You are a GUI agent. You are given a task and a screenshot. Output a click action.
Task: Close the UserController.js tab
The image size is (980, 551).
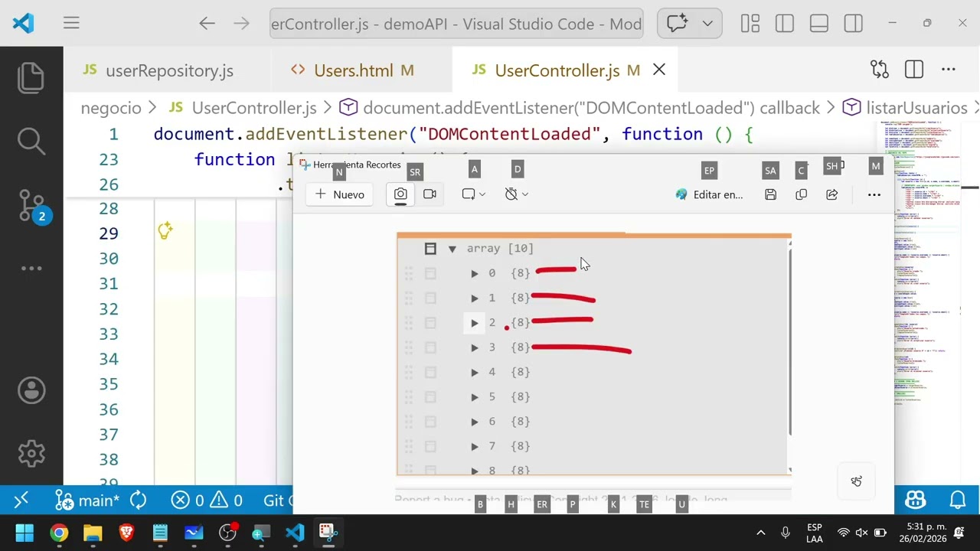pyautogui.click(x=659, y=70)
